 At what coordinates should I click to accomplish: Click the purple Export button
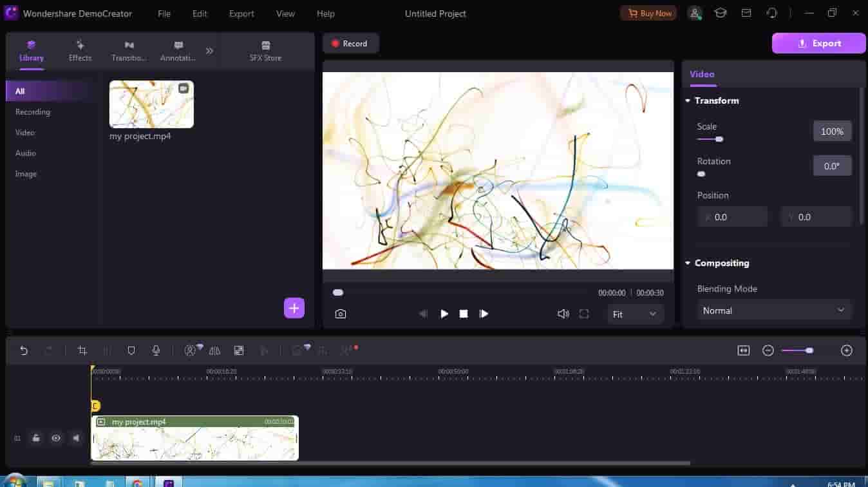[x=818, y=43]
